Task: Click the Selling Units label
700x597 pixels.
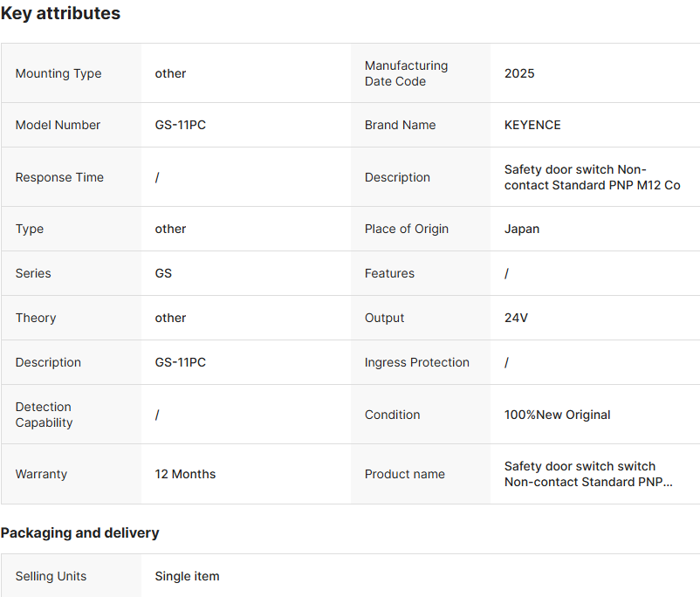Action: [x=51, y=576]
